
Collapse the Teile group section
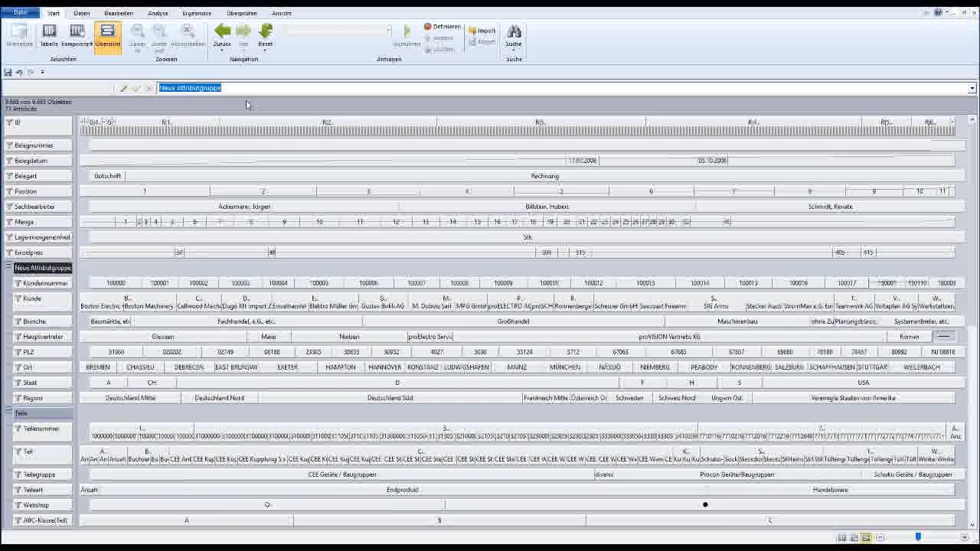(8, 412)
